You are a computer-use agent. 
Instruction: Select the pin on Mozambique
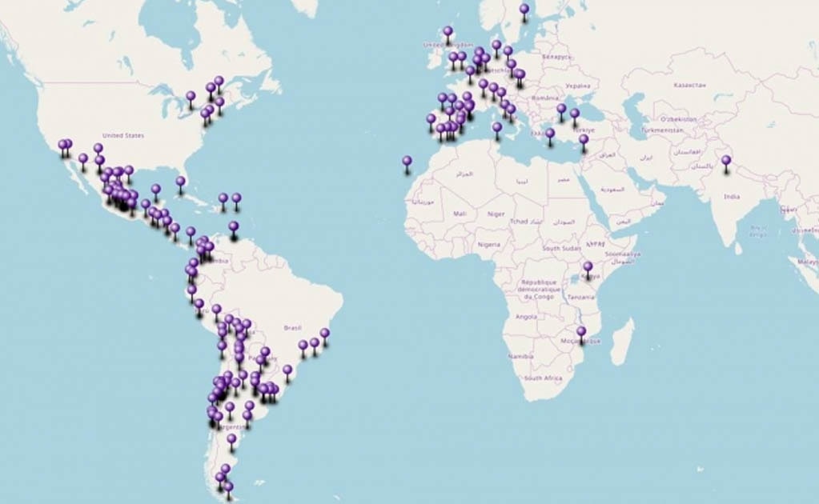[x=580, y=330]
